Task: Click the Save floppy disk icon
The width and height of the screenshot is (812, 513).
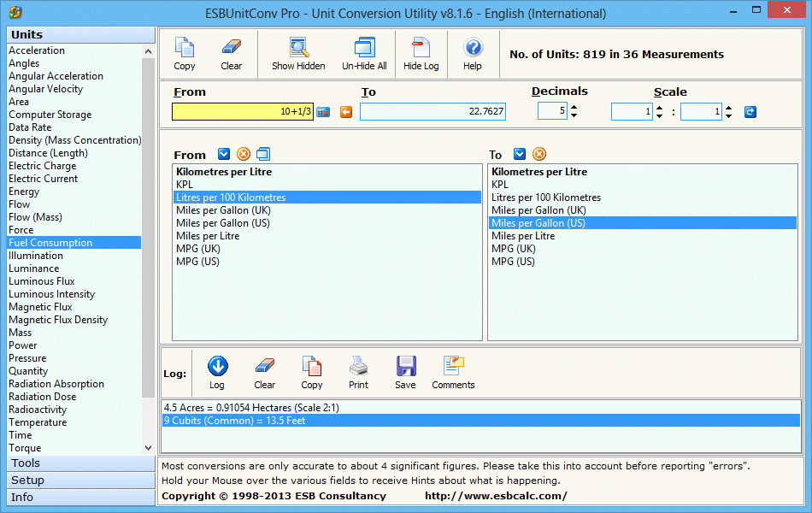Action: click(406, 366)
